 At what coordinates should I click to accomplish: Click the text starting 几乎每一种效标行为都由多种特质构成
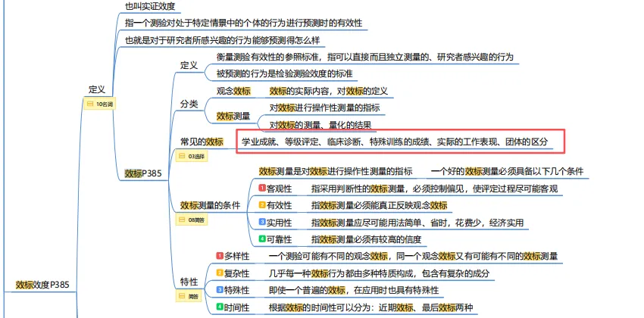tap(379, 273)
